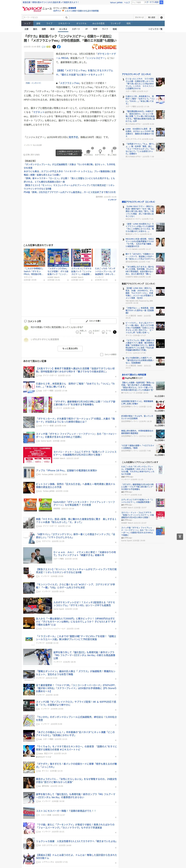This screenshot has height=868, width=186.
Task: Click green avatar of first commenter
Action: click(x=26, y=328)
